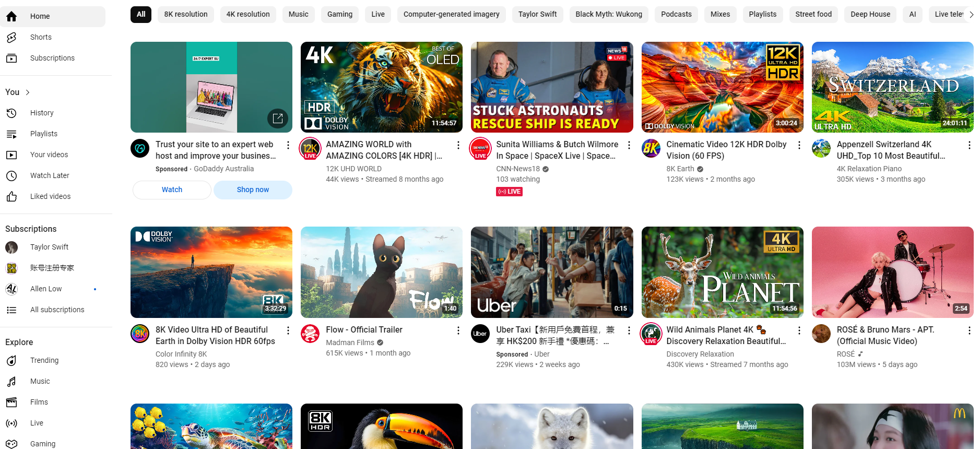Open more options for Flow Official Trailer

(x=458, y=330)
